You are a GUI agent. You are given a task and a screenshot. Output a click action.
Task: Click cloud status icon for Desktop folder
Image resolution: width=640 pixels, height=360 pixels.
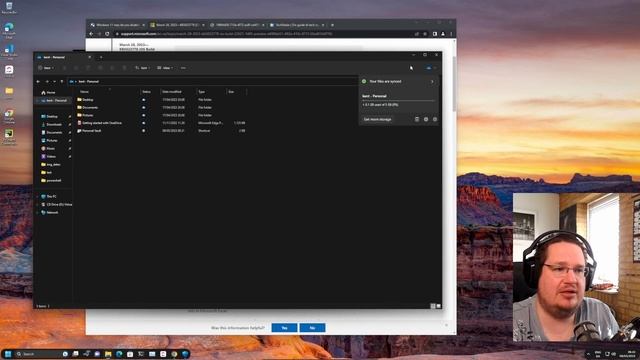click(144, 100)
